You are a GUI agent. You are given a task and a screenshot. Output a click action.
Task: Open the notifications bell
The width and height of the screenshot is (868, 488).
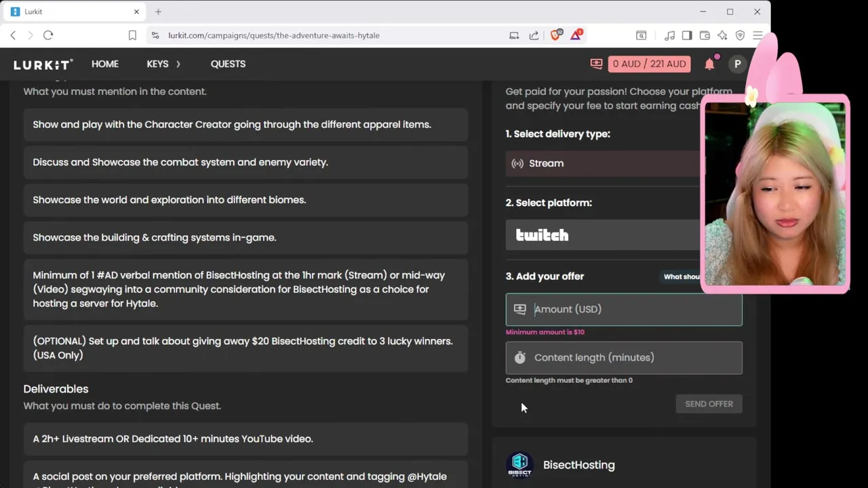(x=709, y=64)
